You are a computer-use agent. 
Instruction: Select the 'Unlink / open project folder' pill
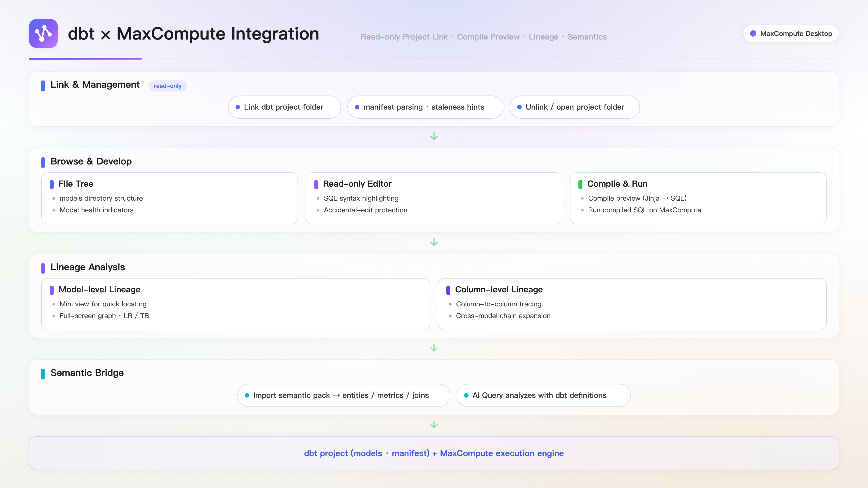tap(575, 107)
